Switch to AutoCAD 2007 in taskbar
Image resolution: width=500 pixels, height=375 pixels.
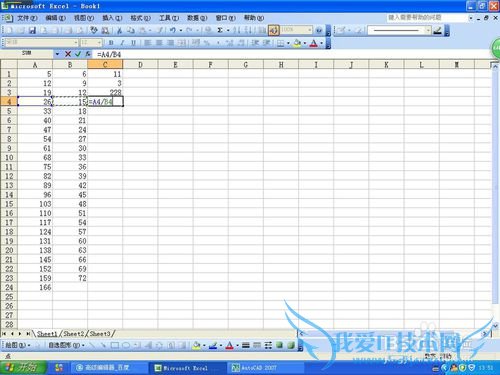[266, 368]
